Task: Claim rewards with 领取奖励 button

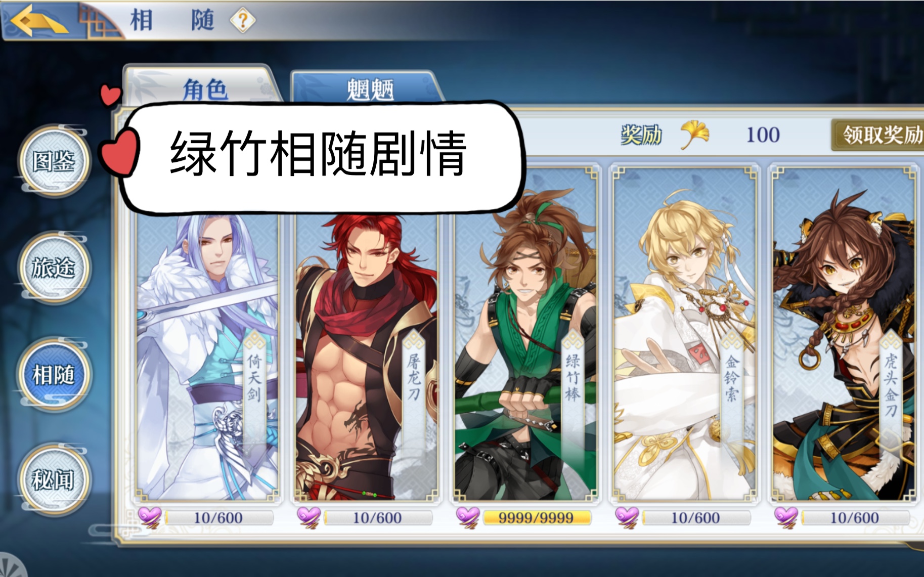Action: [x=879, y=135]
